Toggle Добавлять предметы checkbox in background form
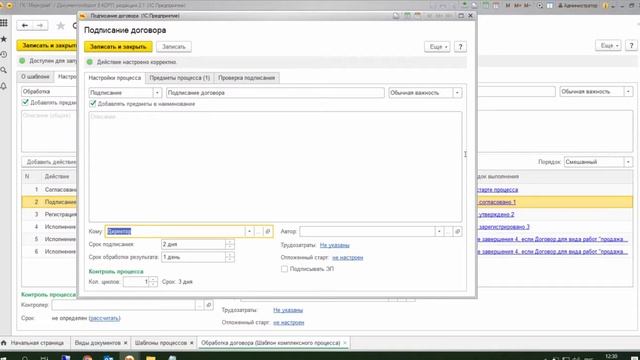The height and width of the screenshot is (360, 640). click(x=25, y=102)
